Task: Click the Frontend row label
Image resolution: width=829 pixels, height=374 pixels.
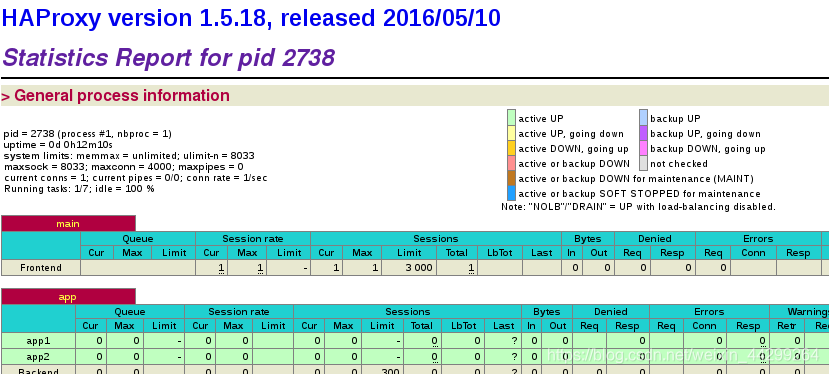Action: pos(41,268)
